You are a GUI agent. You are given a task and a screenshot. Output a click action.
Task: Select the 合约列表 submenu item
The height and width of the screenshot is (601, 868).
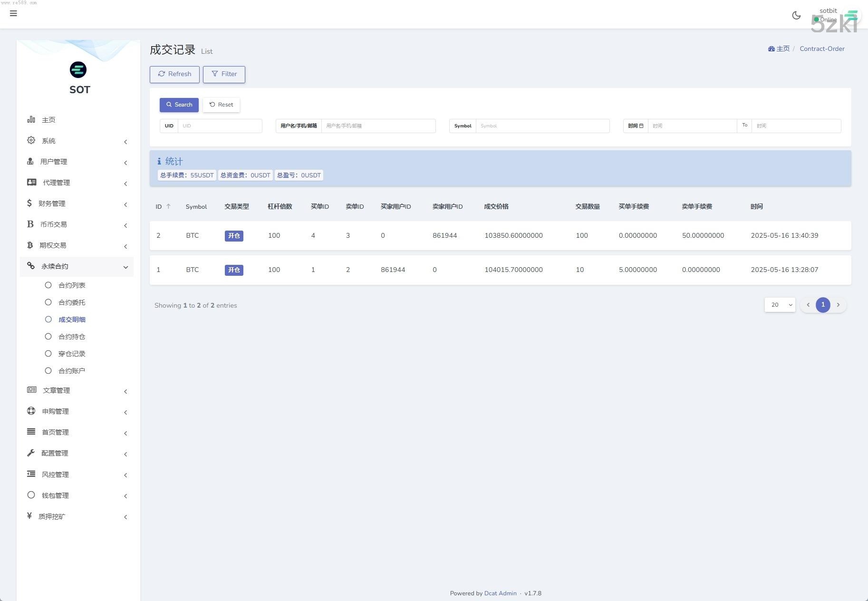tap(71, 285)
